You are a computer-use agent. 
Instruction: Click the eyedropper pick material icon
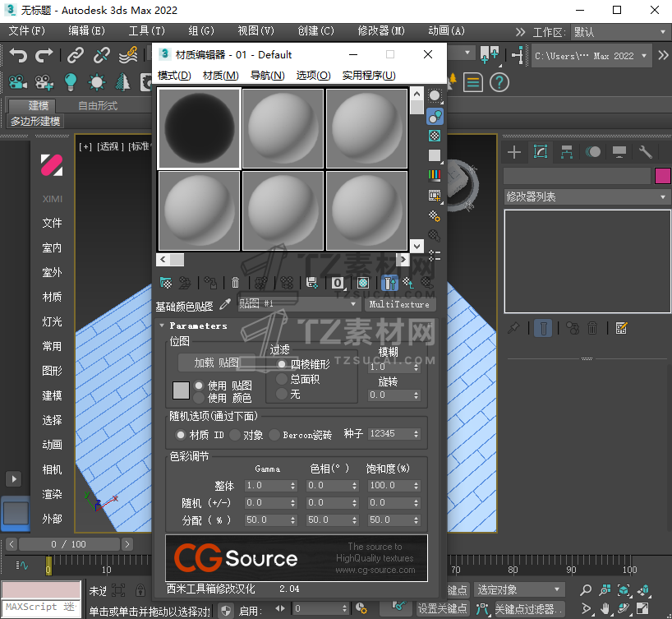click(225, 305)
